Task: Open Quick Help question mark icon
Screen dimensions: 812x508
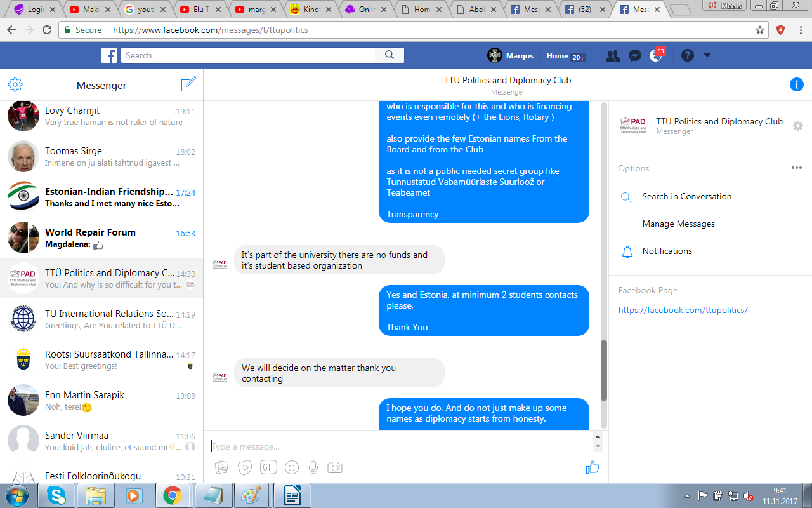Action: coord(688,55)
